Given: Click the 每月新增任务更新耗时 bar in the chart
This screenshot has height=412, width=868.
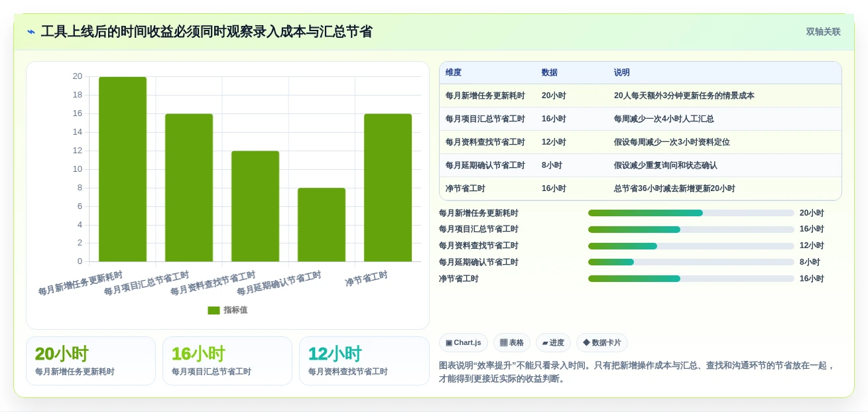Looking at the screenshot, I should coord(123,169).
